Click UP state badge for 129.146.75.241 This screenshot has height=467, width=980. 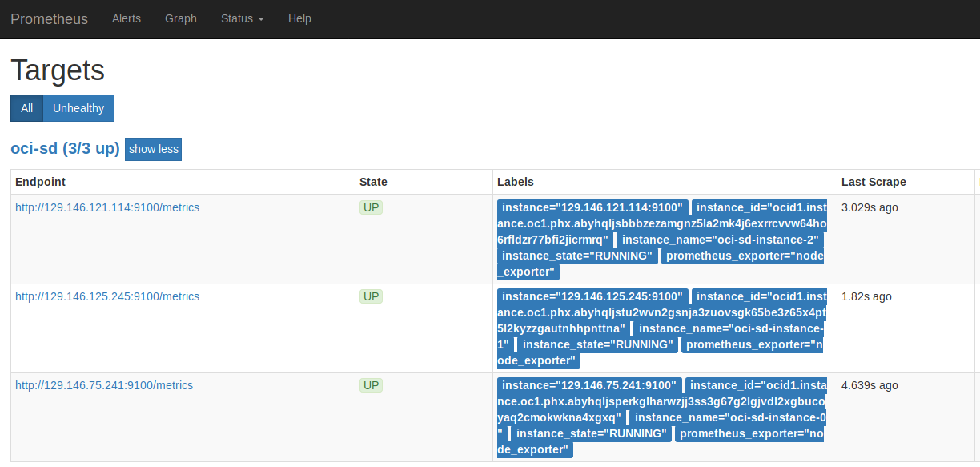click(371, 385)
